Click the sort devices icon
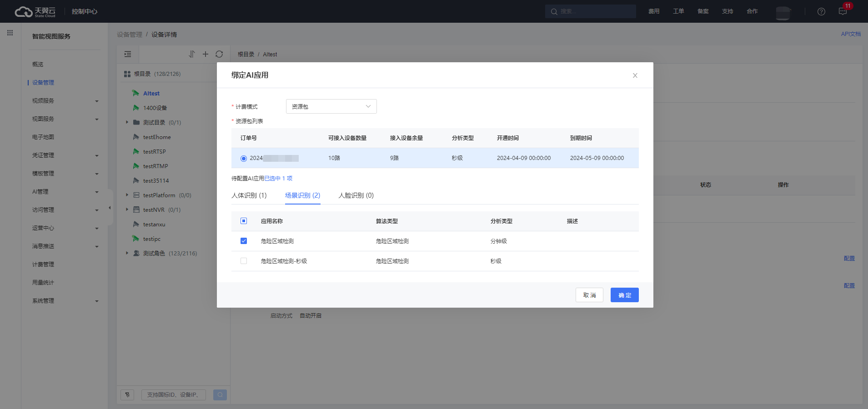The image size is (868, 409). (192, 54)
